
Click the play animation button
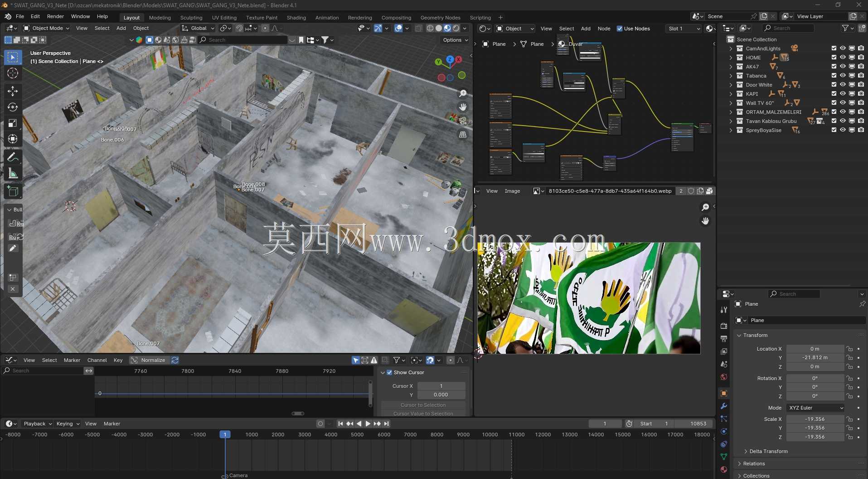coord(368,424)
